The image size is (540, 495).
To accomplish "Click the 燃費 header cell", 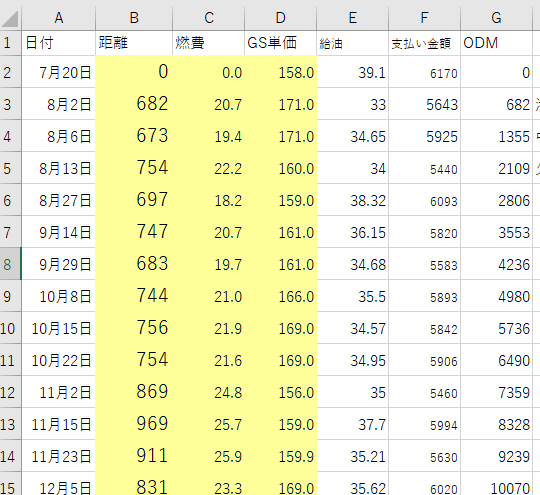I will pyautogui.click(x=208, y=43).
